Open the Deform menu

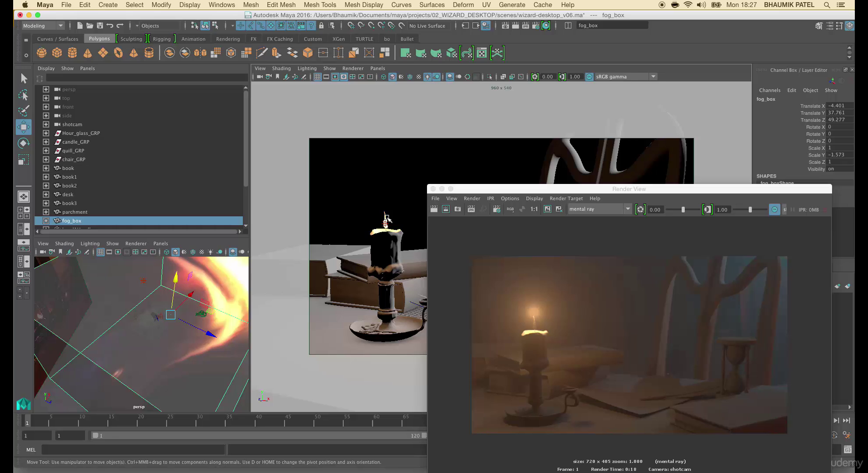pos(463,5)
